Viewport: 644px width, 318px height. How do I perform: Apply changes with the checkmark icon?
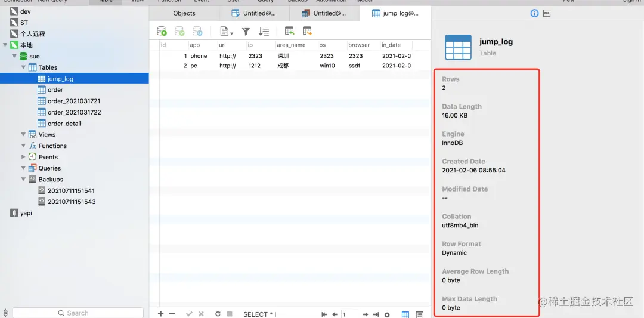click(189, 314)
